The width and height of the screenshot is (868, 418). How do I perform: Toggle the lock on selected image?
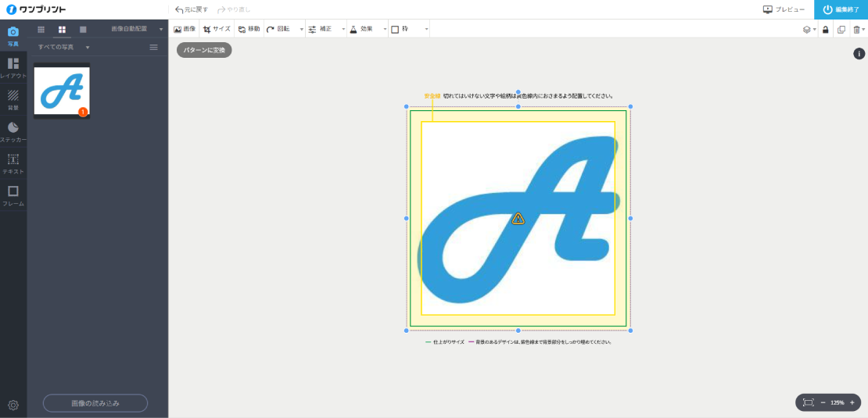[825, 29]
